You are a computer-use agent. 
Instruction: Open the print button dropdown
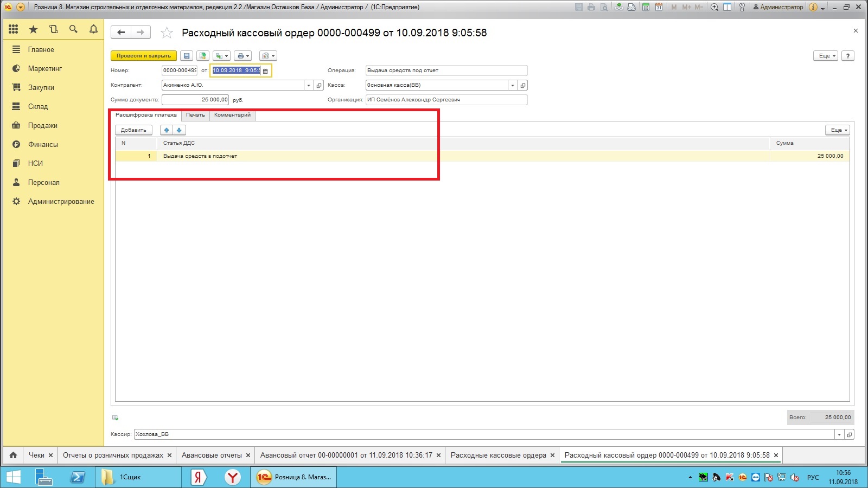[242, 56]
